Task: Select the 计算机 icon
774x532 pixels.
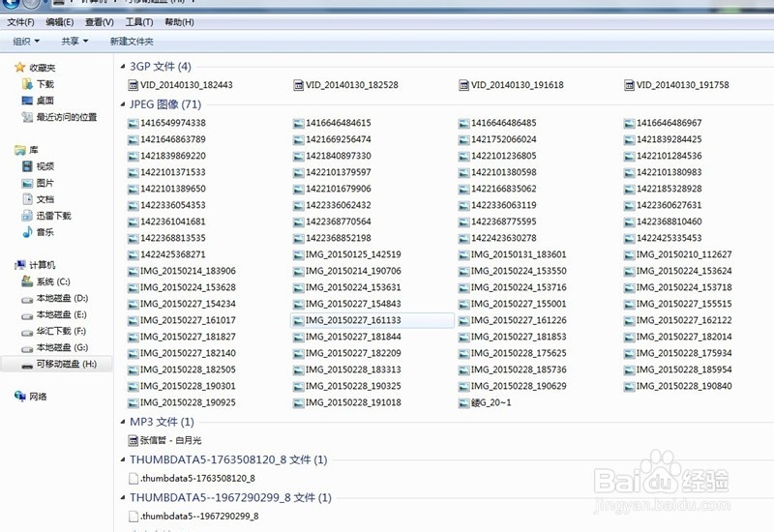Action: [x=19, y=265]
